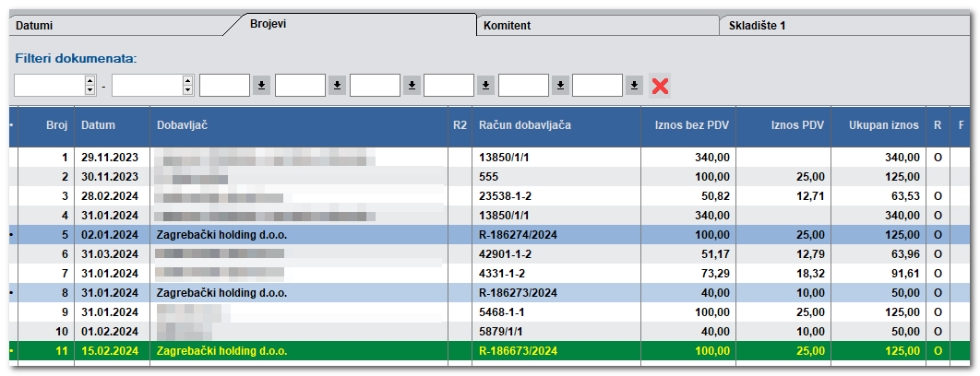This screenshot has width=980, height=376.
Task: Click the second date range spinner
Action: click(x=187, y=86)
